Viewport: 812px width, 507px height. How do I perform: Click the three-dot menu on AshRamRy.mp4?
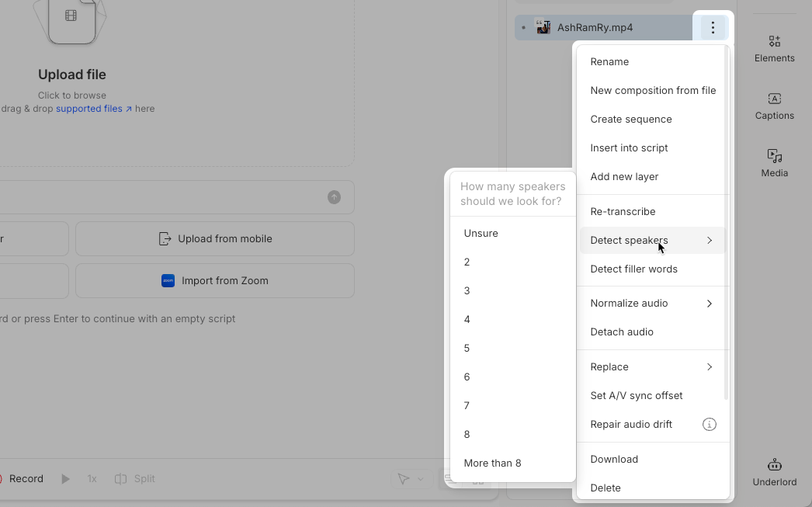coord(712,27)
